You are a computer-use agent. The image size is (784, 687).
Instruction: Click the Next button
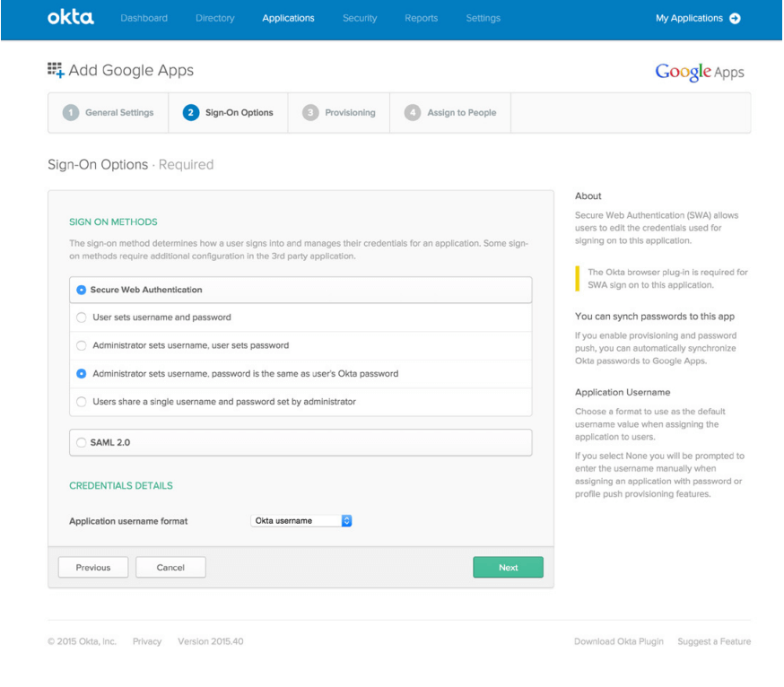pos(508,567)
